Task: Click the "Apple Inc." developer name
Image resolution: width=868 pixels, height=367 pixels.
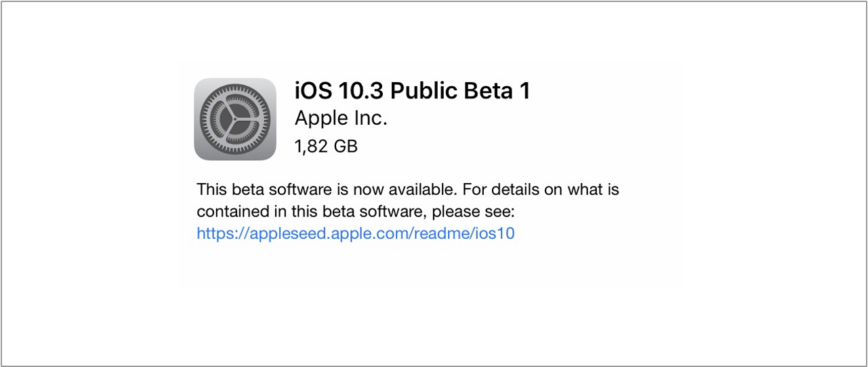Action: (341, 119)
